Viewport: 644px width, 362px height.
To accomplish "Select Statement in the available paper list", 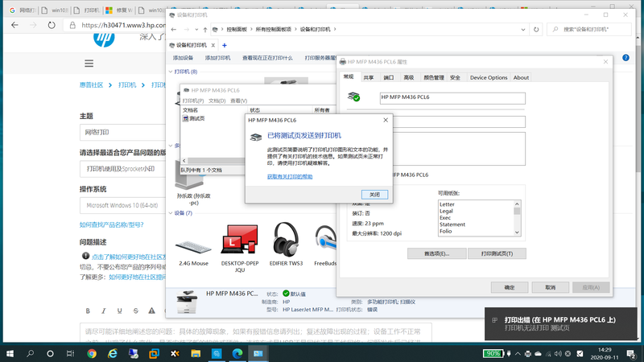I will tap(452, 224).
